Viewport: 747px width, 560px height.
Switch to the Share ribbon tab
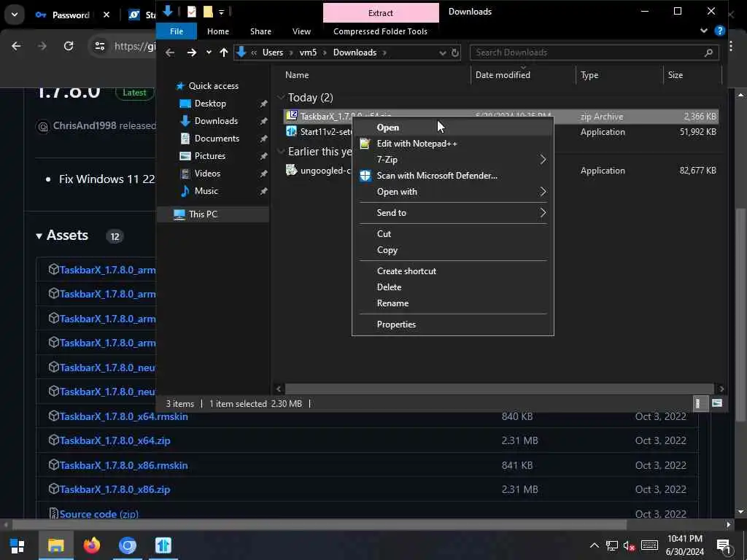[x=260, y=31]
